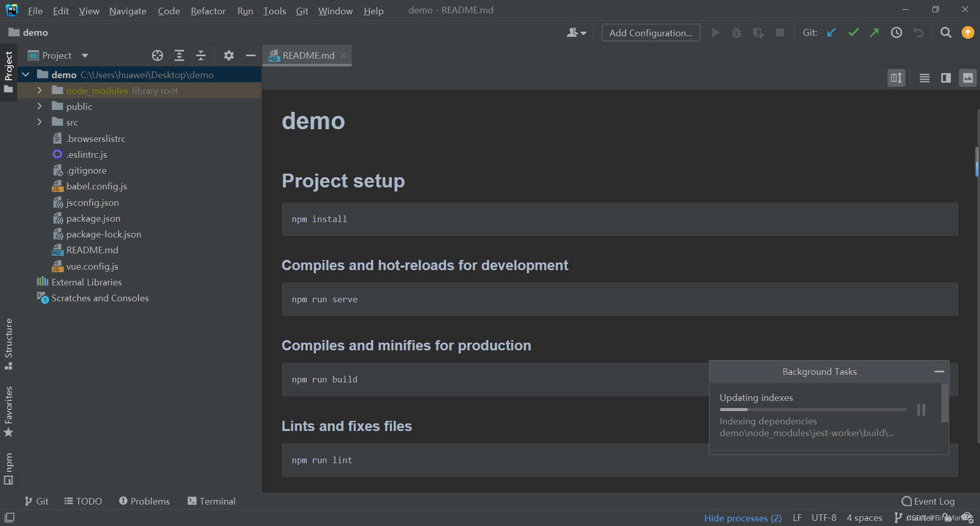Open the Git tool window button
The width and height of the screenshot is (980, 526).
click(x=37, y=501)
